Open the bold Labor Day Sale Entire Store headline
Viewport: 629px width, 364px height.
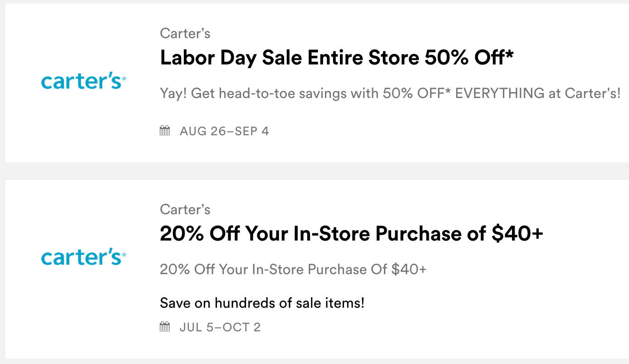(x=337, y=58)
